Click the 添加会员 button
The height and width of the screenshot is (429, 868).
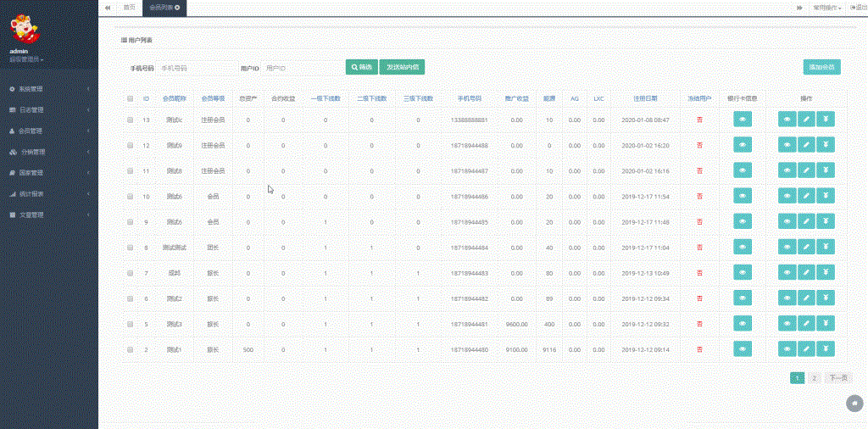(x=821, y=67)
